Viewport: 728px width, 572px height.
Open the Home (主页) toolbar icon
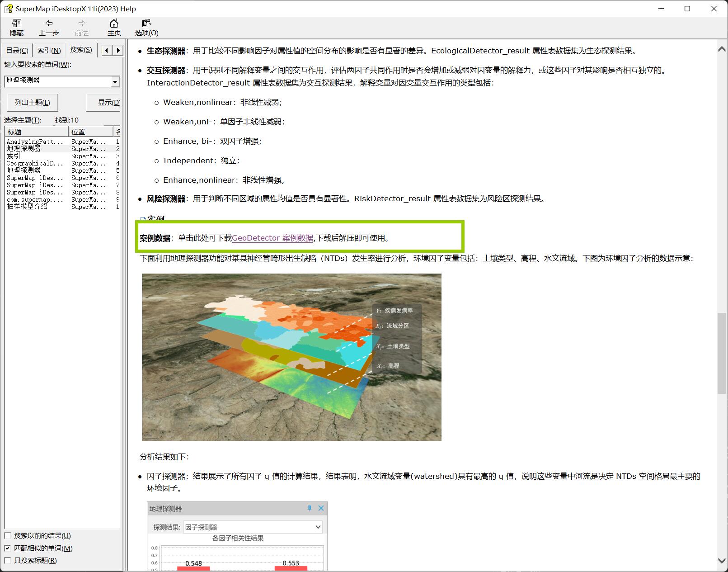click(x=114, y=28)
